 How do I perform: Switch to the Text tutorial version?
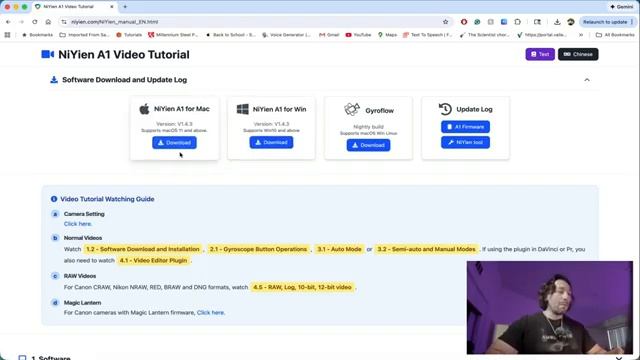point(540,54)
